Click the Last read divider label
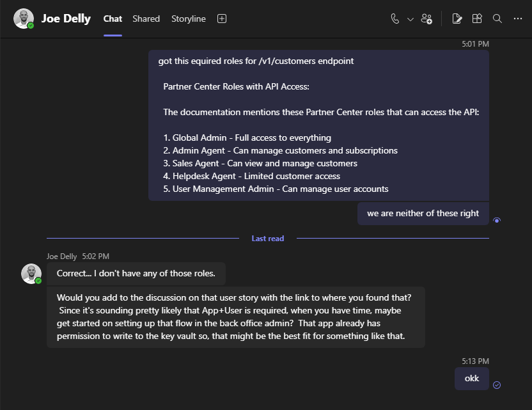The width and height of the screenshot is (532, 410). click(x=267, y=238)
